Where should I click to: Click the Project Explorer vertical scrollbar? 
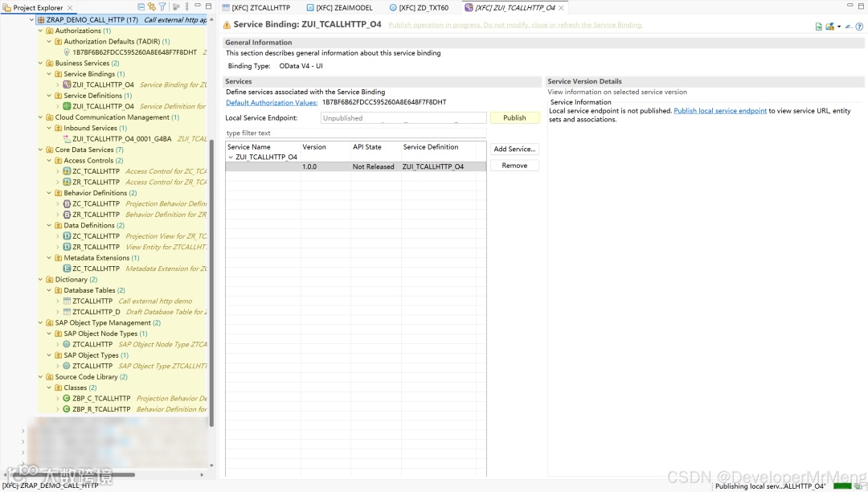pos(211,282)
